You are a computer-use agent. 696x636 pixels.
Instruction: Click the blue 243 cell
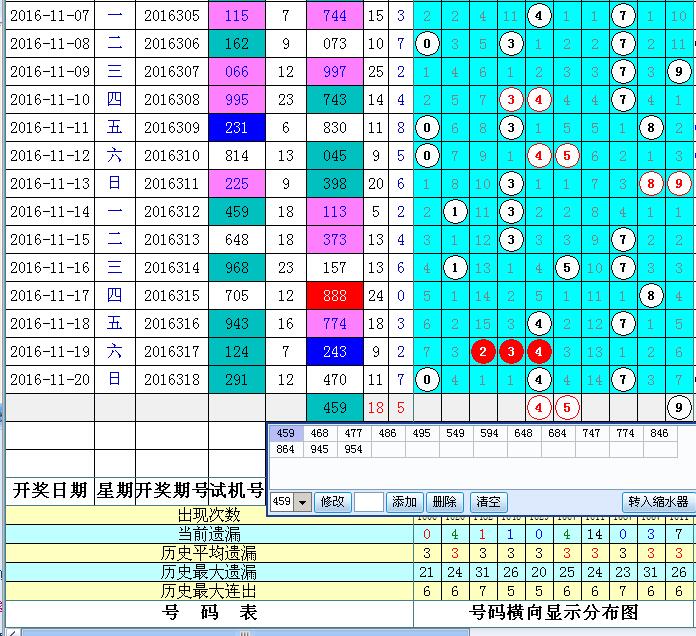click(x=335, y=351)
